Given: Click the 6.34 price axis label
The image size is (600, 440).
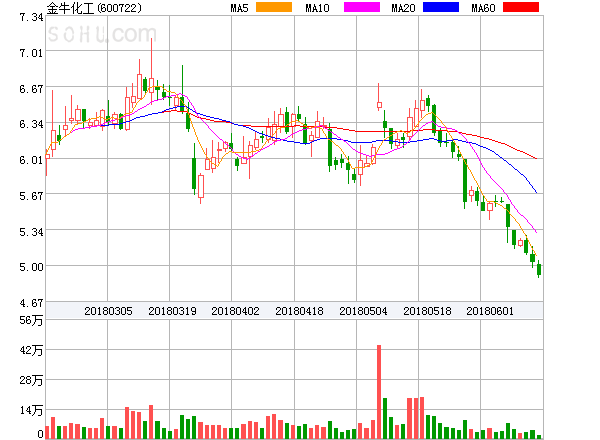Looking at the screenshot, I should tap(31, 124).
